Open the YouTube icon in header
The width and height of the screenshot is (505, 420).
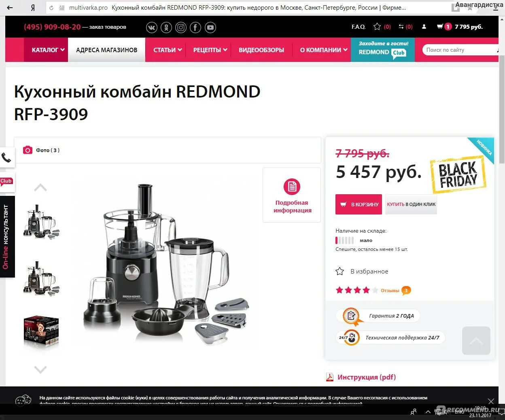click(x=210, y=28)
